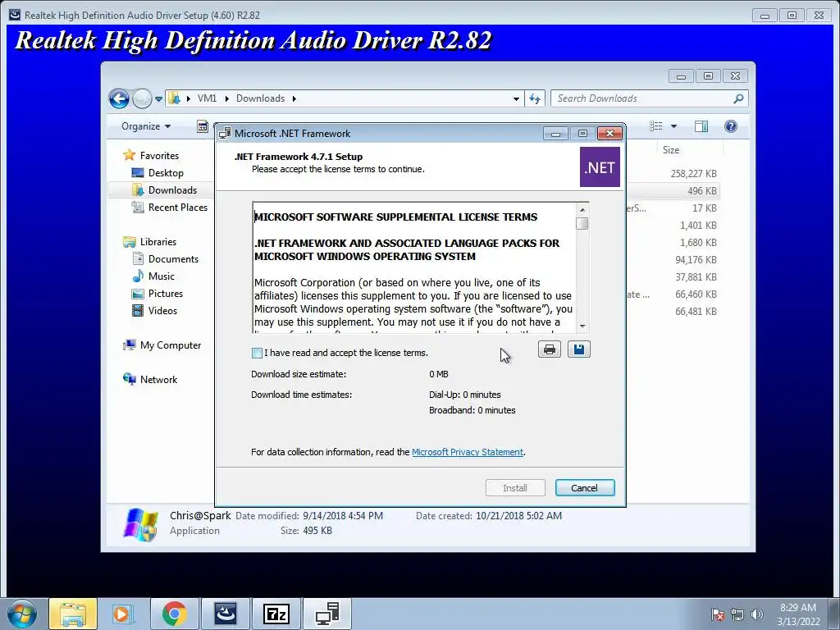Viewport: 840px width, 630px height.
Task: Expand the arrow after VM1 breadcrumb
Action: [x=226, y=98]
